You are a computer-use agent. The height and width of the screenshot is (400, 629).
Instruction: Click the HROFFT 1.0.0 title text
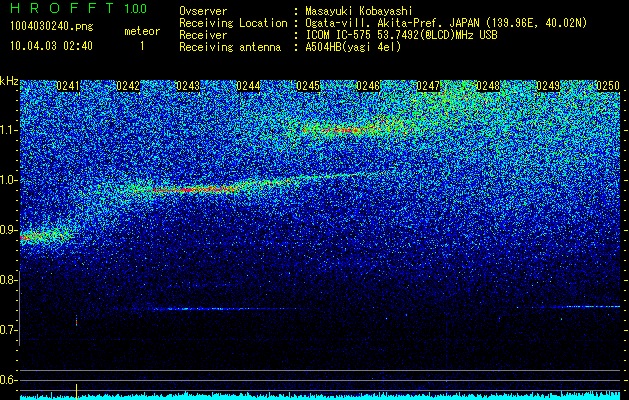pos(78,8)
